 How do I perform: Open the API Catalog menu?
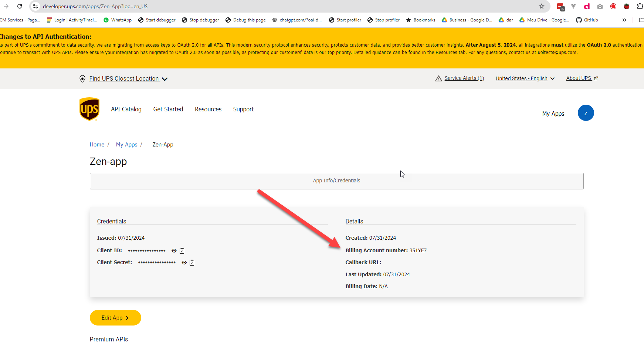click(x=126, y=109)
